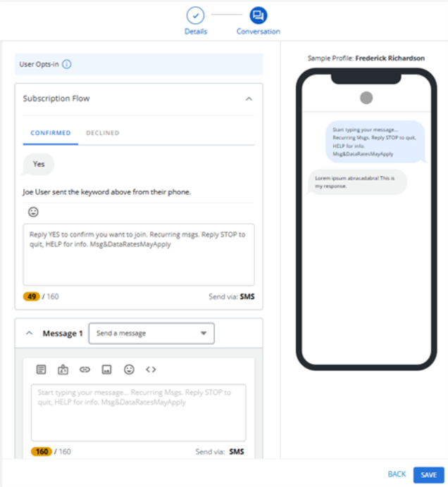Click the Sample Profile Frederick Richardson name
Screen dimensions: 448x487
click(x=390, y=58)
